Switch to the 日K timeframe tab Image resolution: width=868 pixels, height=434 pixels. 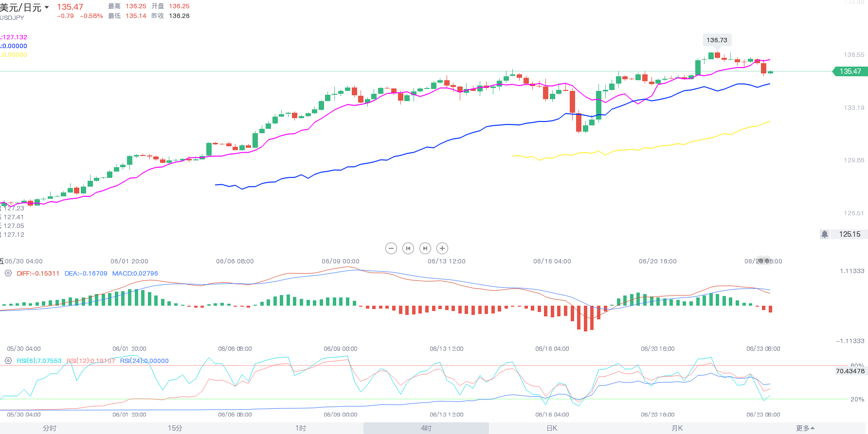point(552,428)
